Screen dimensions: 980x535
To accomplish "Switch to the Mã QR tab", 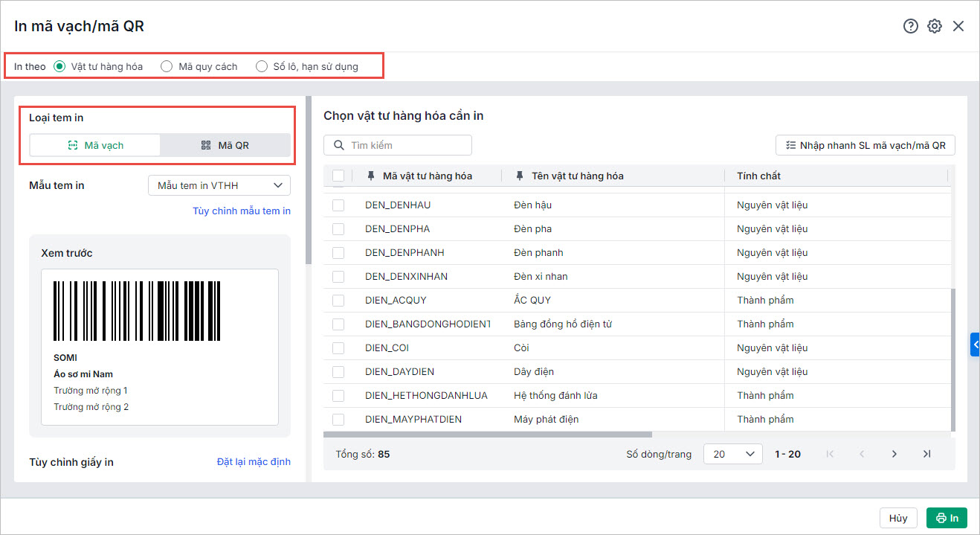I will [225, 145].
